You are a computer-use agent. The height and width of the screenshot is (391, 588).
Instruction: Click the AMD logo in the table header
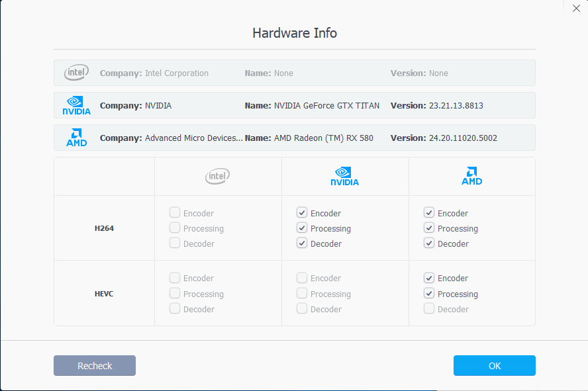click(x=471, y=175)
